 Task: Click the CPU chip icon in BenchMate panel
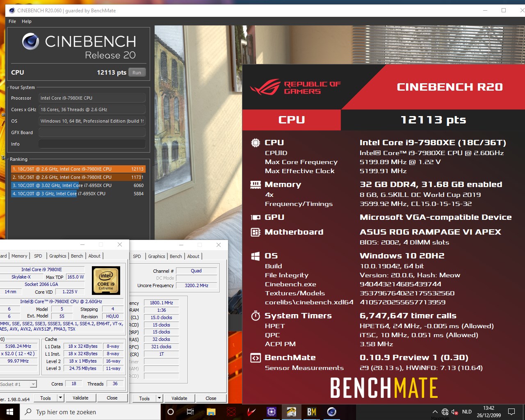coord(256,143)
